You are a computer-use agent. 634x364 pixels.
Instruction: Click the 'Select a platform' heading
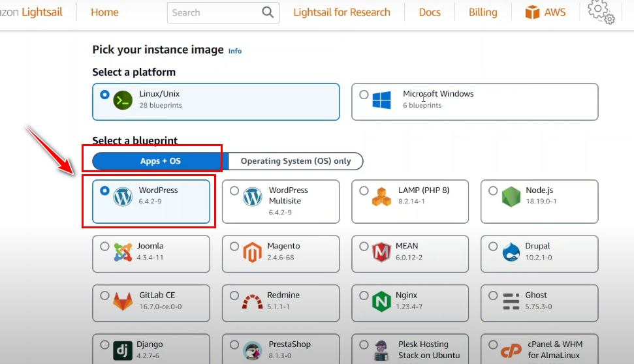[134, 72]
